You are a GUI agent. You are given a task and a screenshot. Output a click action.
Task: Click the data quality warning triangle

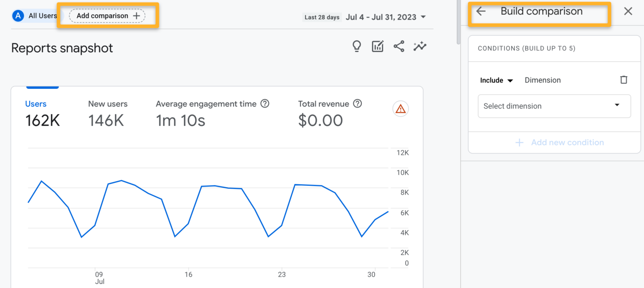click(400, 108)
